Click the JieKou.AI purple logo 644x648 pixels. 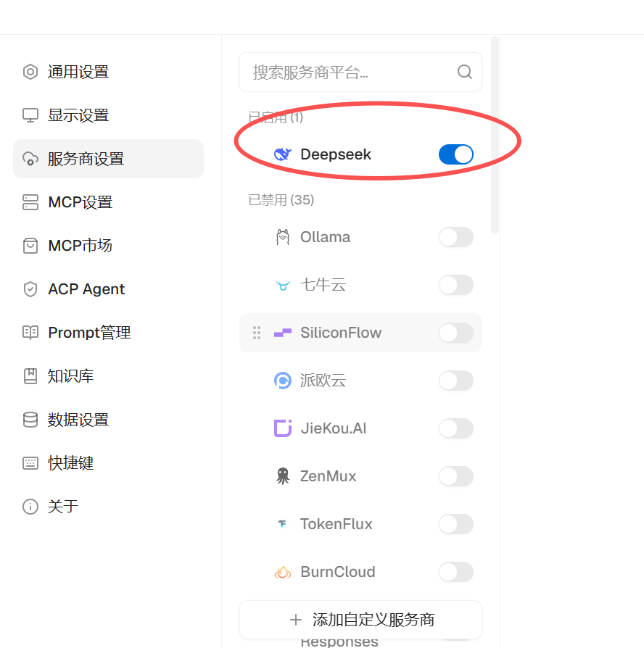(x=283, y=428)
